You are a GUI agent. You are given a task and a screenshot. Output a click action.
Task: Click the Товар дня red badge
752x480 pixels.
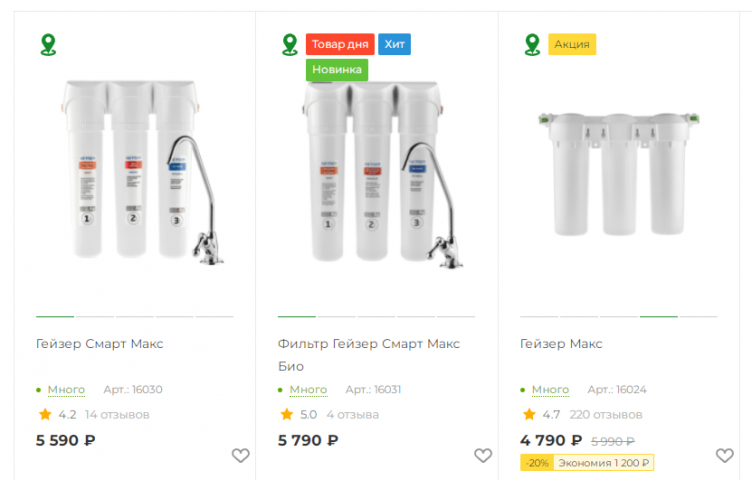[340, 44]
